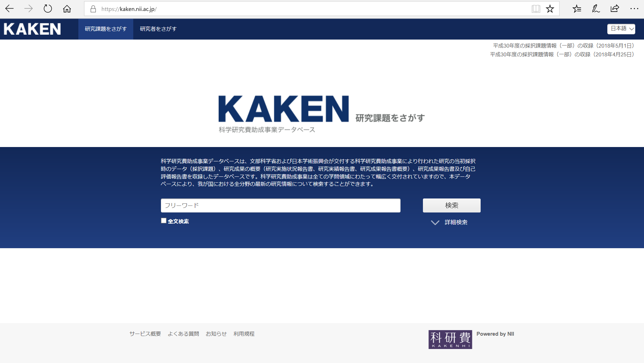Focus the フリーワード search field

pyautogui.click(x=281, y=205)
